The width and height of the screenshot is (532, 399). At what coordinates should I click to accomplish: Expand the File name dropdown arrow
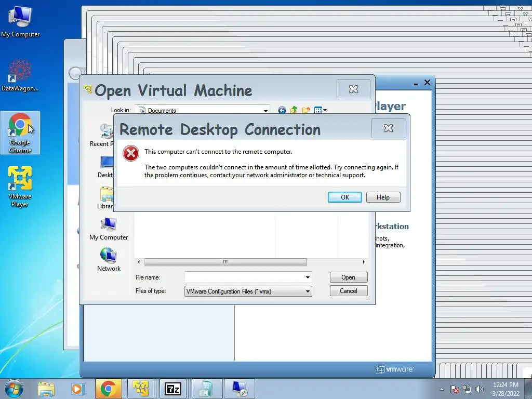point(308,277)
